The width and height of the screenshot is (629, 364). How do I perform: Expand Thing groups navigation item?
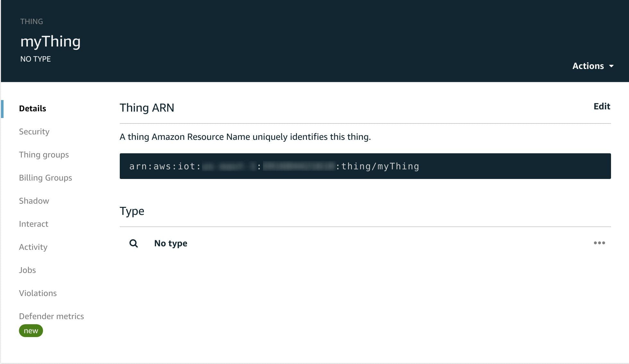[x=43, y=154]
